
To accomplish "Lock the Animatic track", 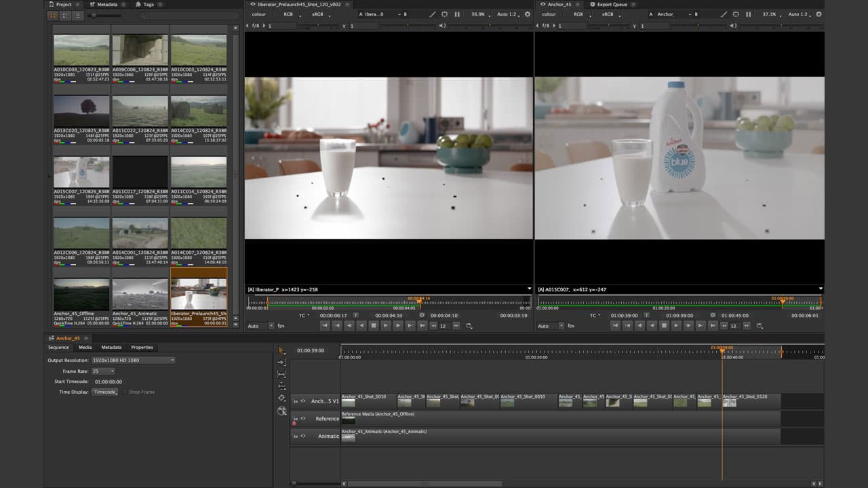I will (x=296, y=436).
